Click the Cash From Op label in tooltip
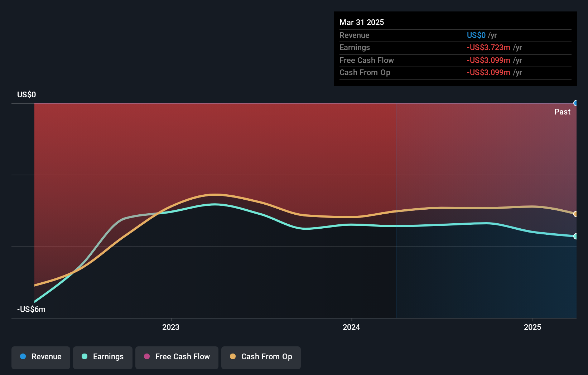Image resolution: width=588 pixels, height=375 pixels. (365, 72)
